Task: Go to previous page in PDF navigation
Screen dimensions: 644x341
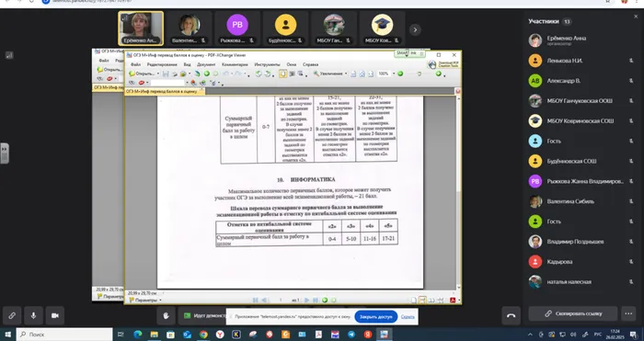Action: coord(264,301)
